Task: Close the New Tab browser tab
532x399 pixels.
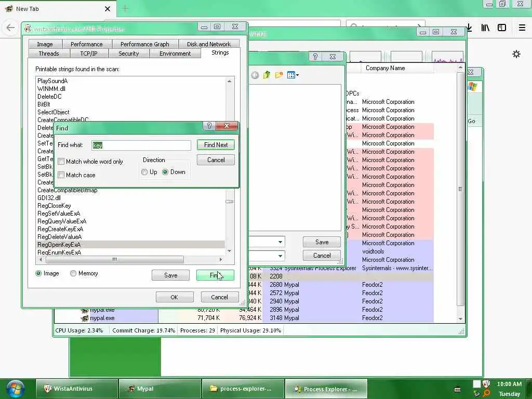Action: pos(108,9)
